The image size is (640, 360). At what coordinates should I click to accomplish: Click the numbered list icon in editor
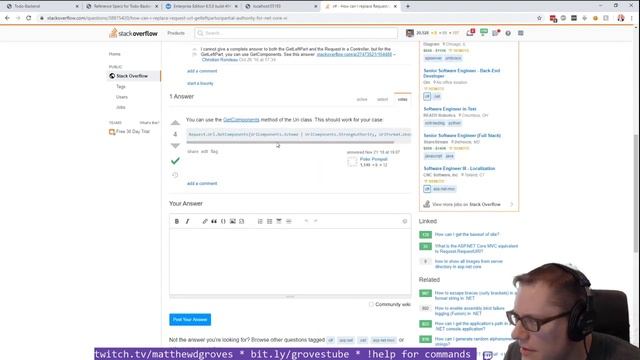tap(260, 221)
